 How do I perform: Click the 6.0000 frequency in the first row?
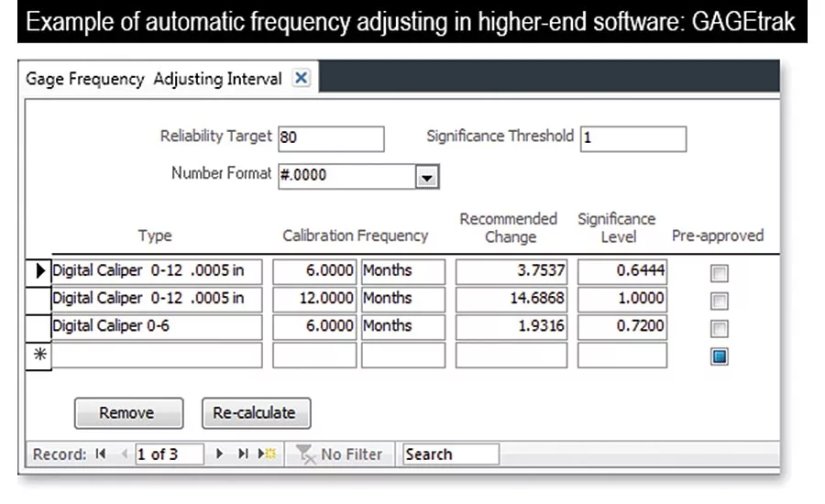tap(314, 271)
